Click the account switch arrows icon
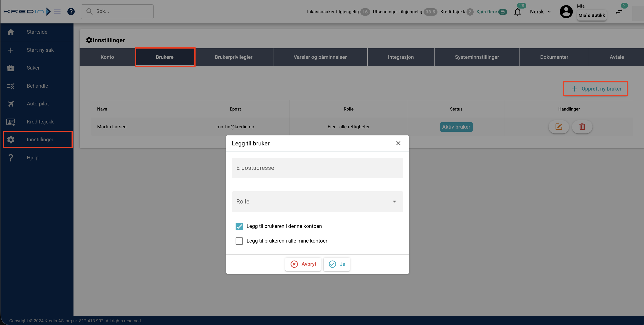Image resolution: width=644 pixels, height=325 pixels. click(619, 12)
